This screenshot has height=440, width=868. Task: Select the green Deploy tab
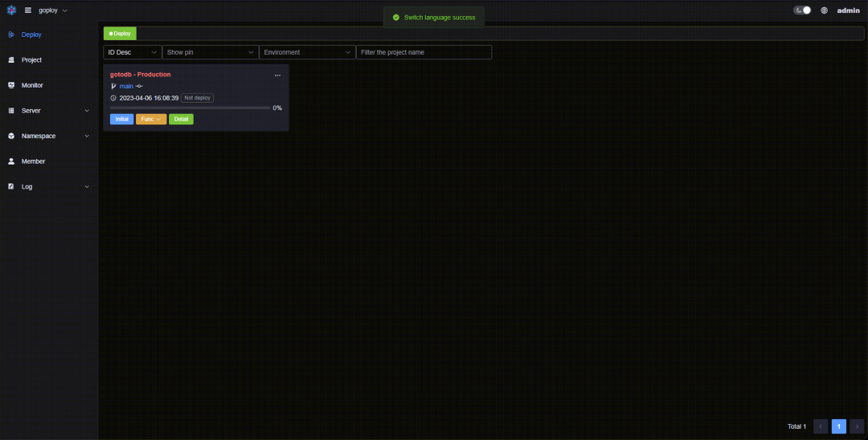(120, 34)
